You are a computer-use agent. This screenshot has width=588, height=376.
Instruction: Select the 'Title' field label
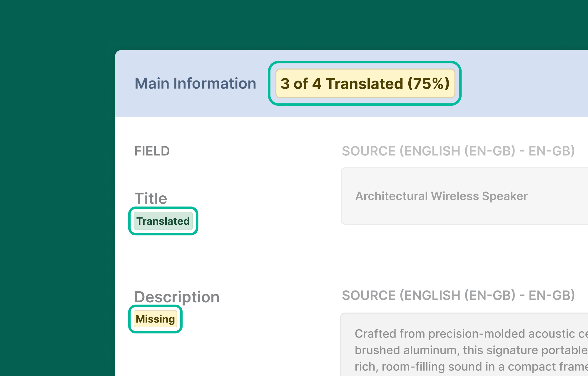coord(151,198)
